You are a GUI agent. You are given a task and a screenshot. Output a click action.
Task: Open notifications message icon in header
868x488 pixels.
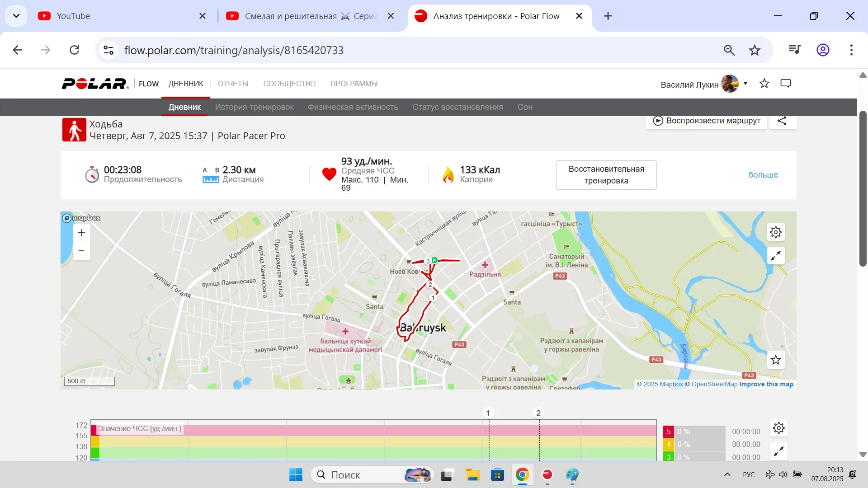(786, 84)
